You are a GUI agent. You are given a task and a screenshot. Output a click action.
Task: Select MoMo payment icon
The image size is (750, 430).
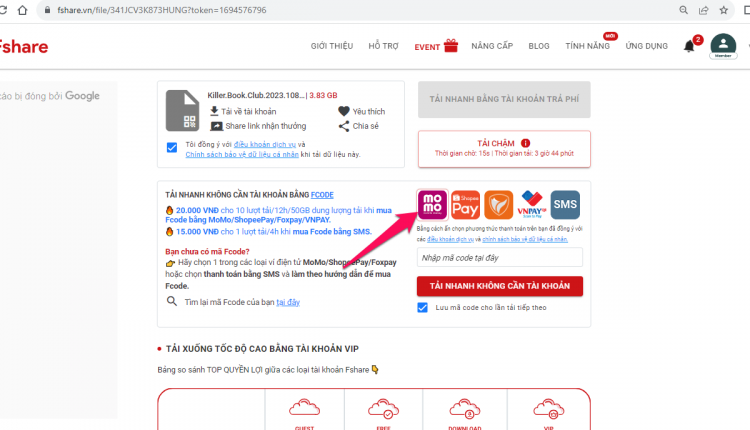(433, 204)
